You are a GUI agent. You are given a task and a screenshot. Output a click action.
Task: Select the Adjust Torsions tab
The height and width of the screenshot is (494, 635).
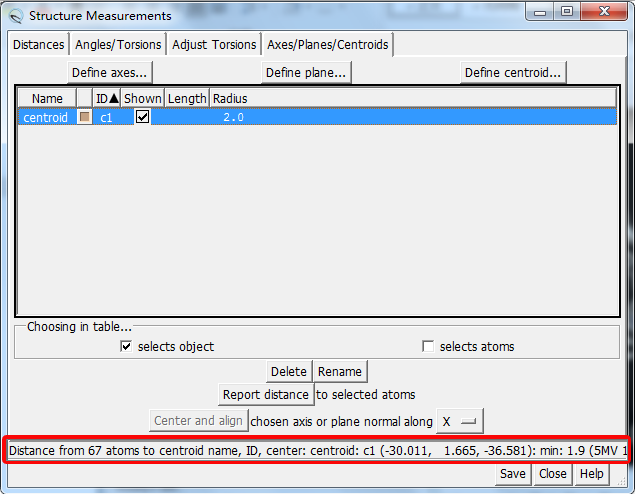[x=214, y=45]
